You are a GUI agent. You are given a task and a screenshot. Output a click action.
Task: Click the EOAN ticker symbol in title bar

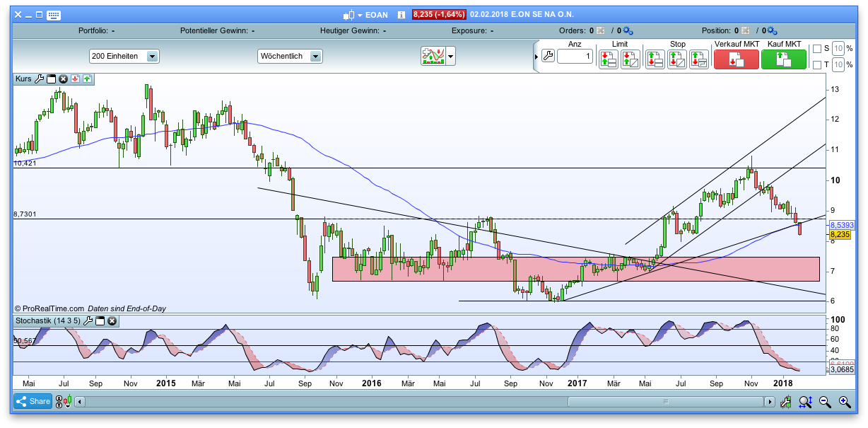(377, 15)
